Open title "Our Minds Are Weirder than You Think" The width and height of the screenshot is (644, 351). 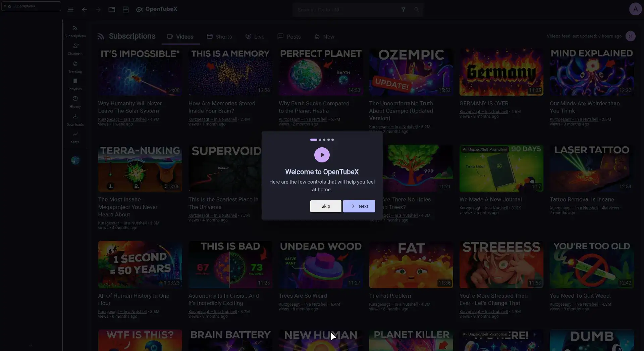[585, 107]
